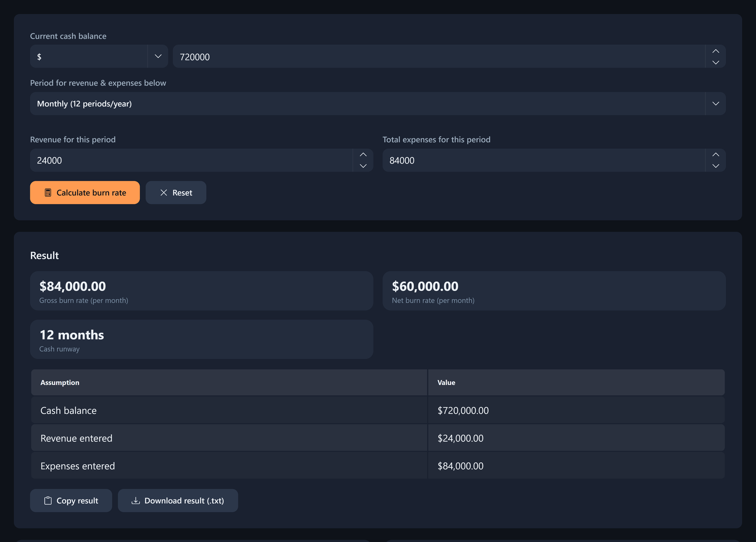Select the $60,000.00 net burn rate value

click(425, 286)
